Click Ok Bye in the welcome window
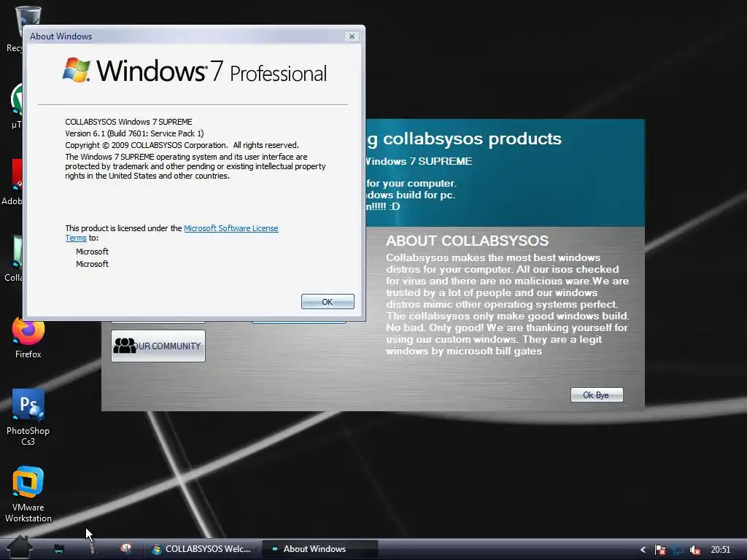 tap(597, 394)
